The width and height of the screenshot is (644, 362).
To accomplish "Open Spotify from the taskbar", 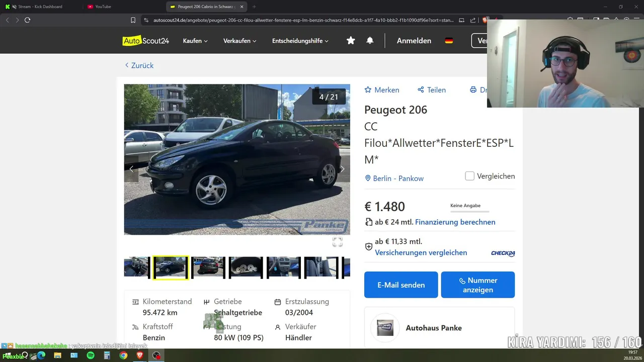I will tap(91, 355).
